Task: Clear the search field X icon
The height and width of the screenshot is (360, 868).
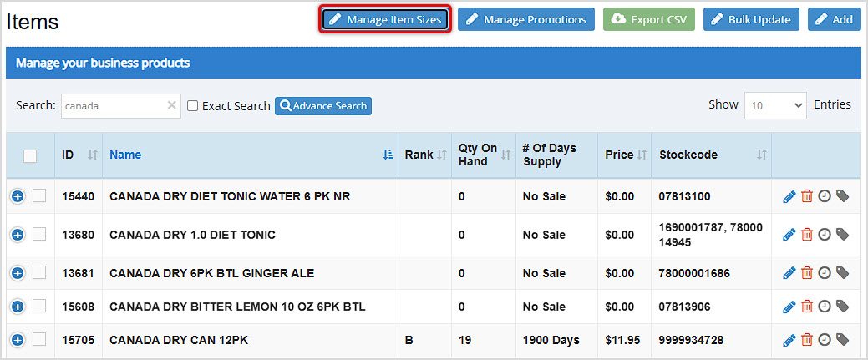Action: coord(171,105)
